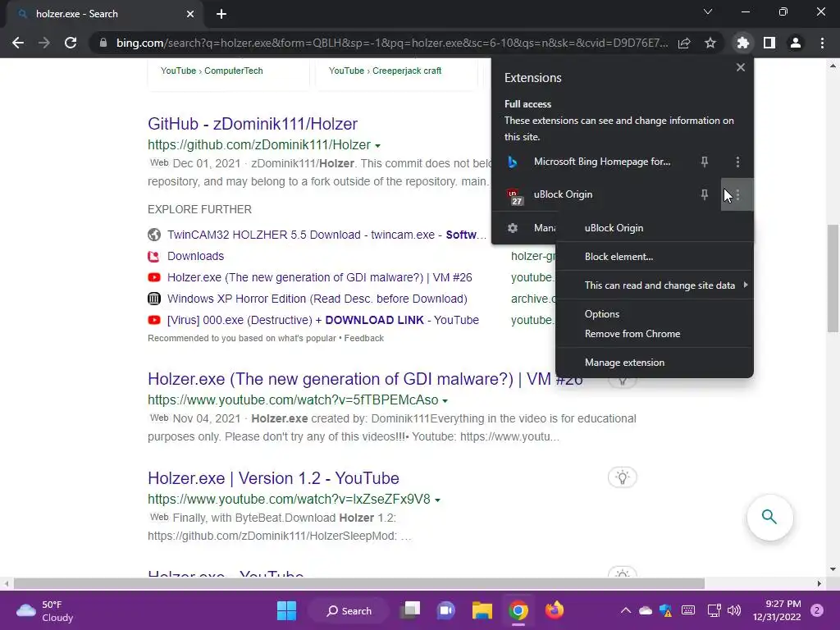This screenshot has height=630, width=840.
Task: Expand This can read and change site data
Action: pyautogui.click(x=654, y=285)
